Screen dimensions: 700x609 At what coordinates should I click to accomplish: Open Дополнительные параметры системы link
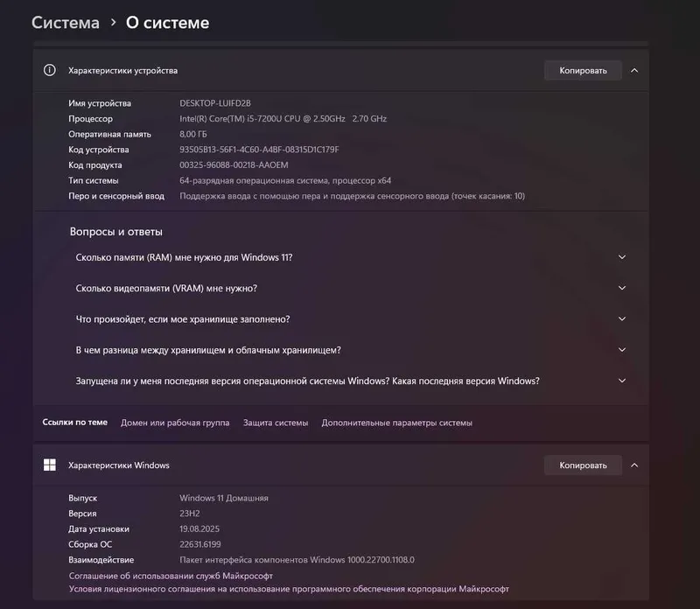tap(396, 423)
